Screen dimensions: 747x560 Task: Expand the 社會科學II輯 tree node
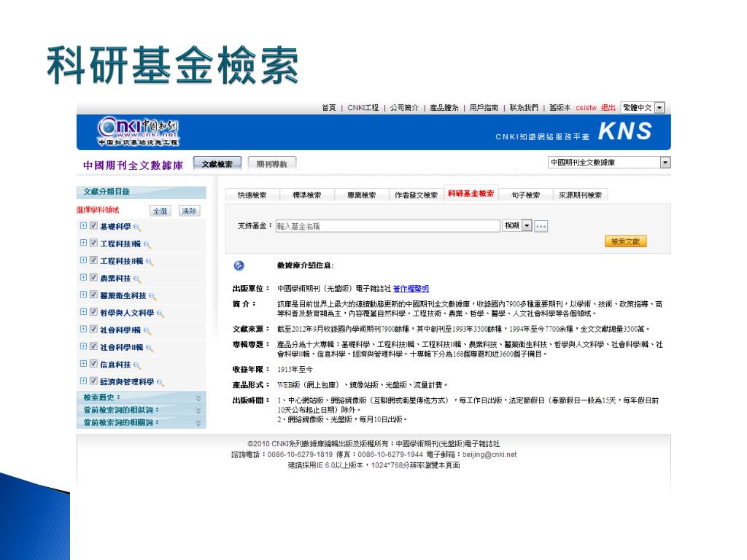(83, 346)
